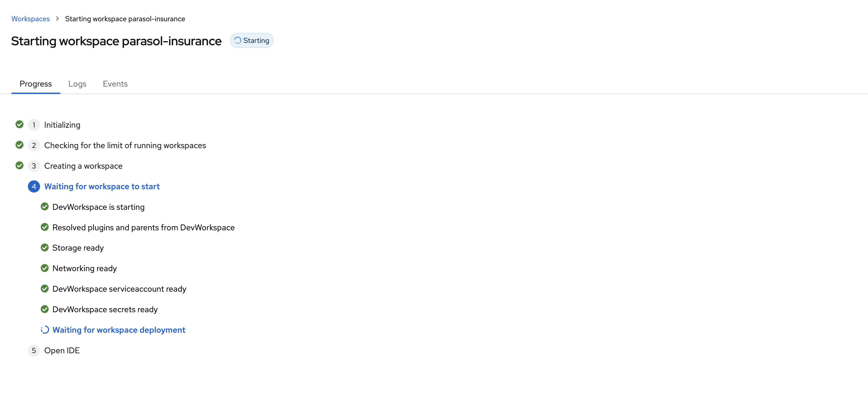Switch to the Logs tab
Screen dimensions: 868x413
pyautogui.click(x=77, y=84)
